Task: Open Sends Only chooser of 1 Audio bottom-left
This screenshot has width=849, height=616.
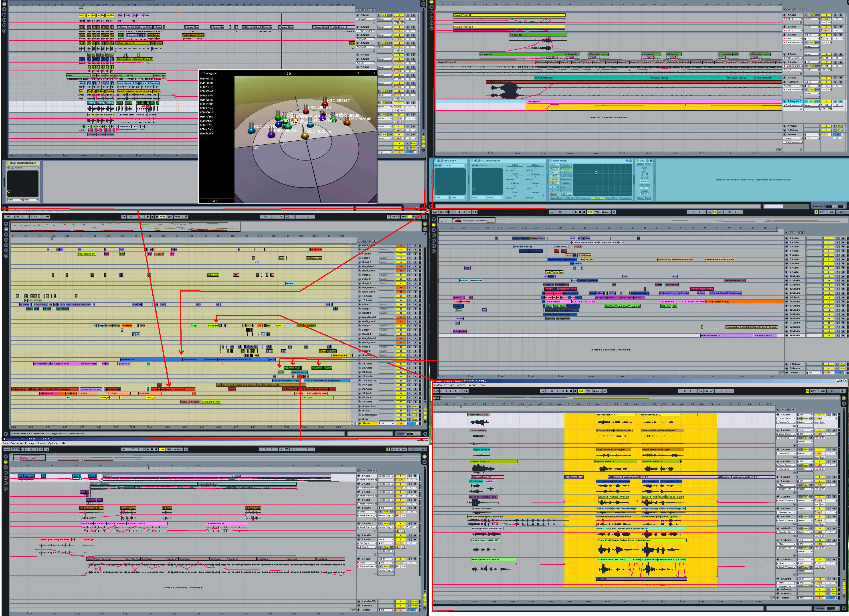Action: (386, 476)
